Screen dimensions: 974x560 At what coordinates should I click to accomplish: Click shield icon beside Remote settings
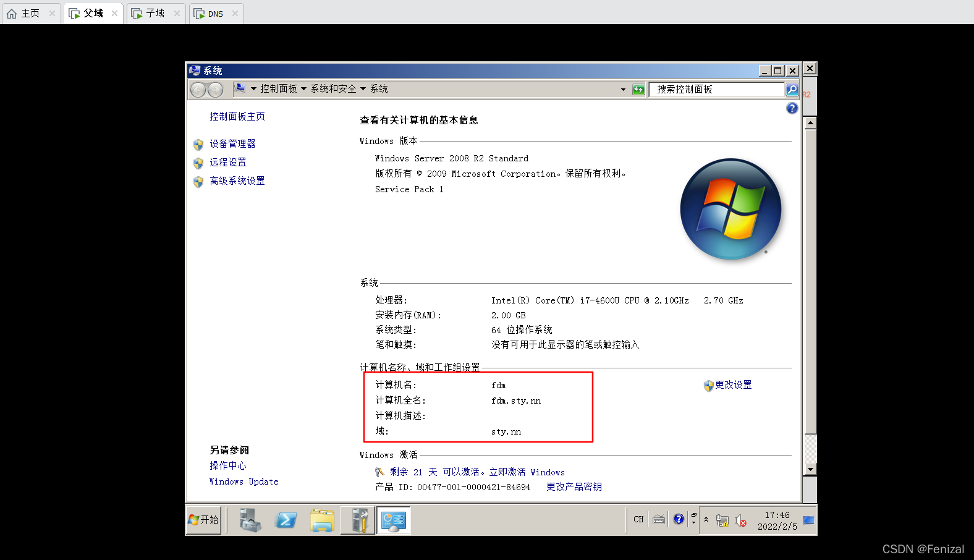(x=198, y=163)
